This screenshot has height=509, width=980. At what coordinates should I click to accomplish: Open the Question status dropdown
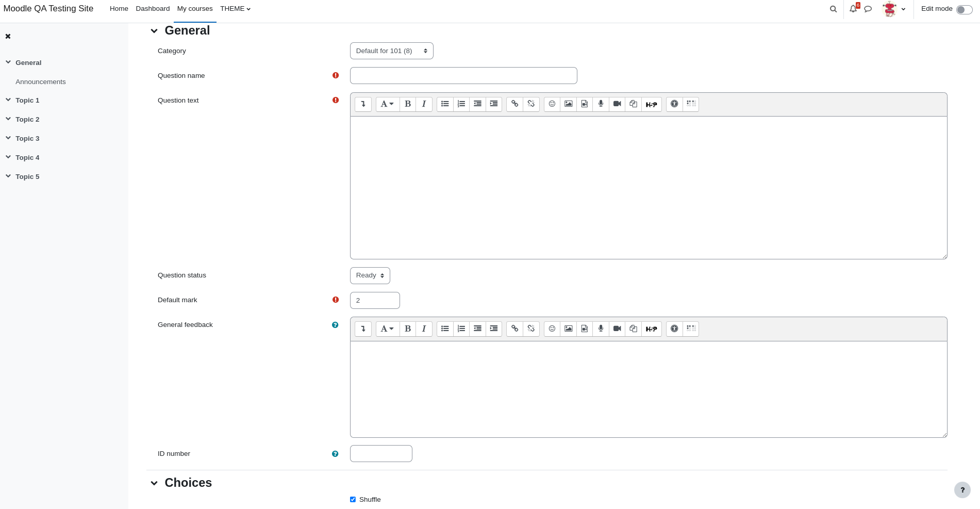[x=370, y=275]
